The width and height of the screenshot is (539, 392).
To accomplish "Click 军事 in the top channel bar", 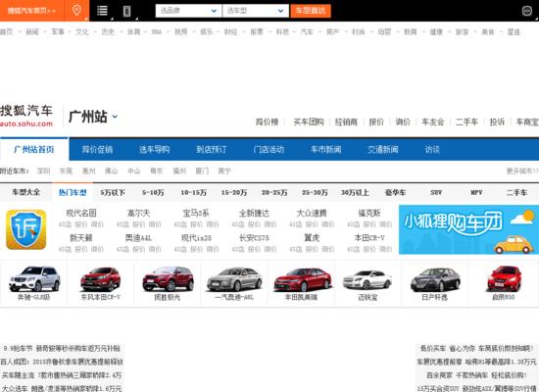I will tap(58, 31).
